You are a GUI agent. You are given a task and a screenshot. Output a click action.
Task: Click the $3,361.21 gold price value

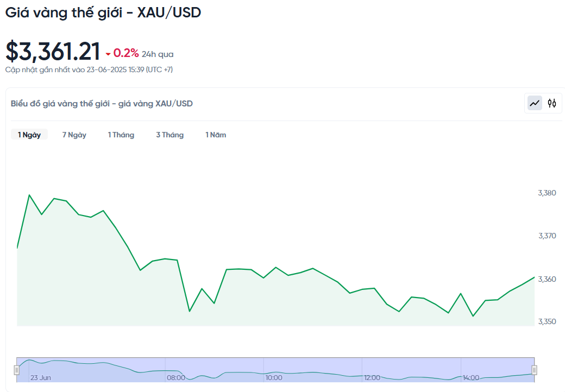point(53,51)
